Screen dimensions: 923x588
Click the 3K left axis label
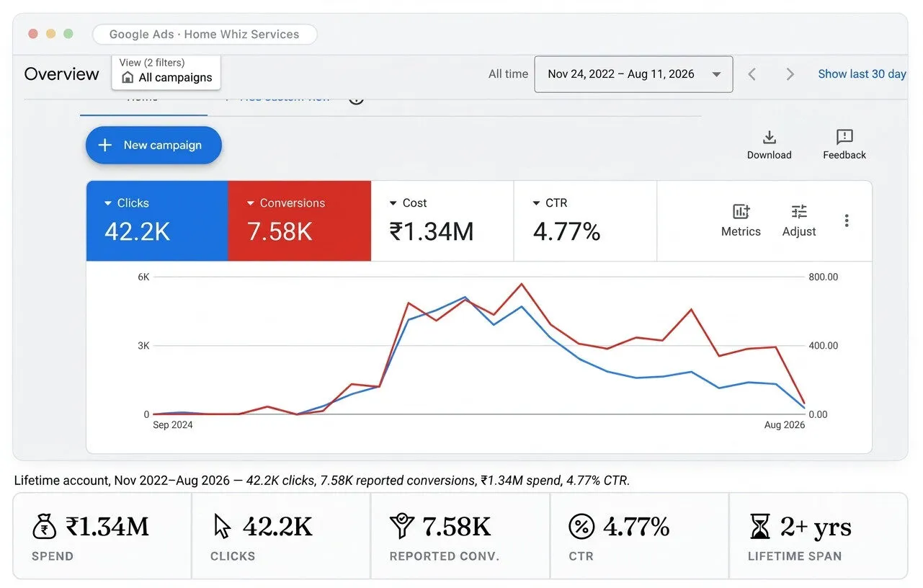(x=143, y=346)
